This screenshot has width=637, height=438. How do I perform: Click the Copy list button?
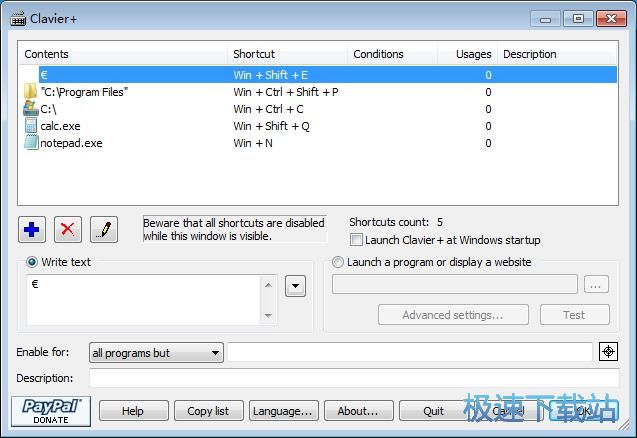(208, 411)
